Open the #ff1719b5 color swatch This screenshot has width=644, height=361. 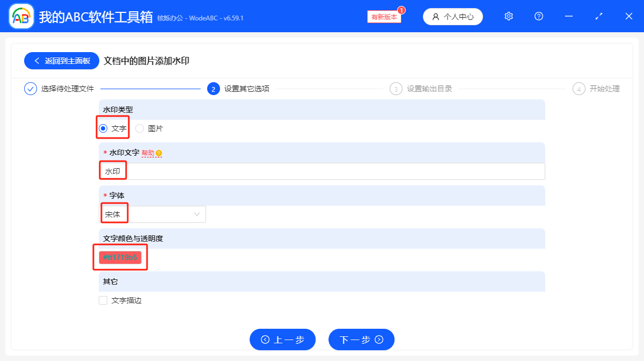(x=120, y=257)
